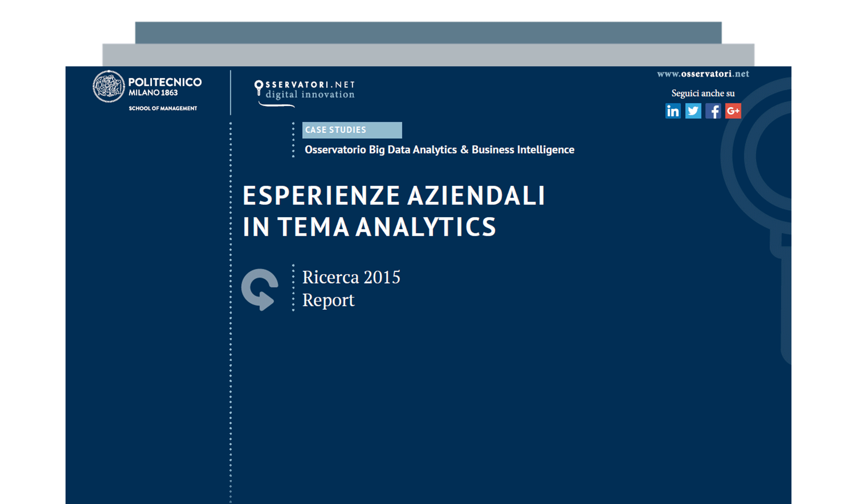Open the www.osservatori.net link
This screenshot has height=504, width=857.
703,74
